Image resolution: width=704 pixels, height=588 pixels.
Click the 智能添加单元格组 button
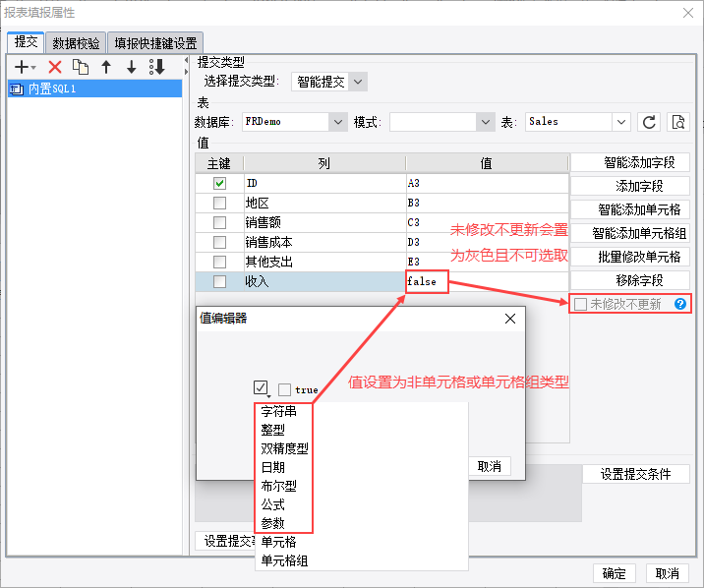630,233
